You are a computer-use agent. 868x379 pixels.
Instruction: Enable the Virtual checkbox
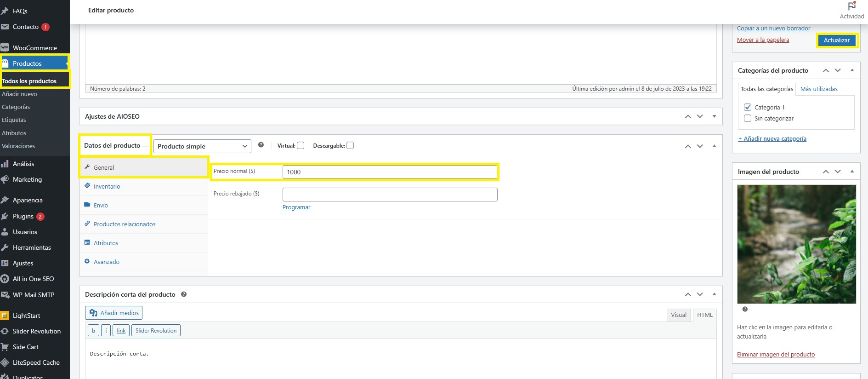301,146
